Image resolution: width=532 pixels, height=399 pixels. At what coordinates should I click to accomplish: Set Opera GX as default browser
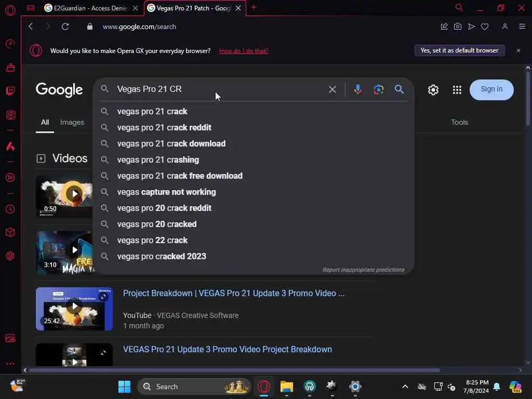(x=460, y=50)
